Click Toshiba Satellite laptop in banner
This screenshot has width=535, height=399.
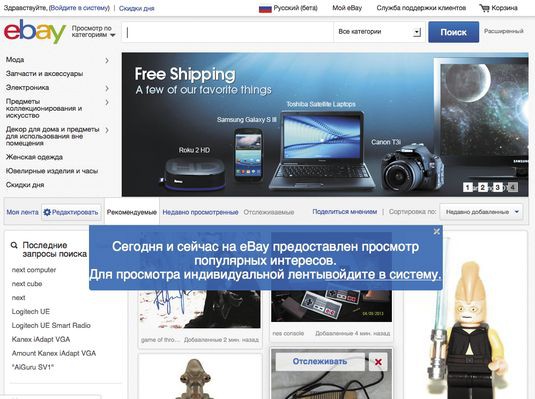click(x=322, y=151)
